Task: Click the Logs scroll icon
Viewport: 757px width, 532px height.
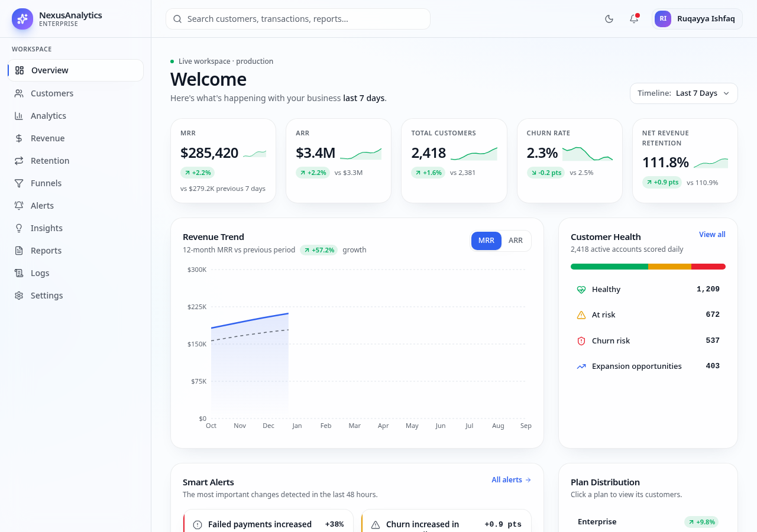Action: [19, 273]
